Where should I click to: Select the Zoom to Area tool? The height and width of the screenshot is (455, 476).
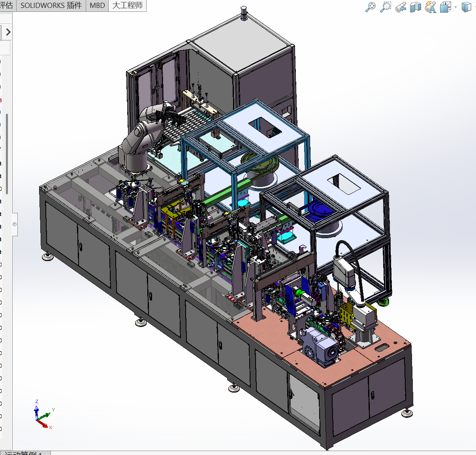point(386,7)
